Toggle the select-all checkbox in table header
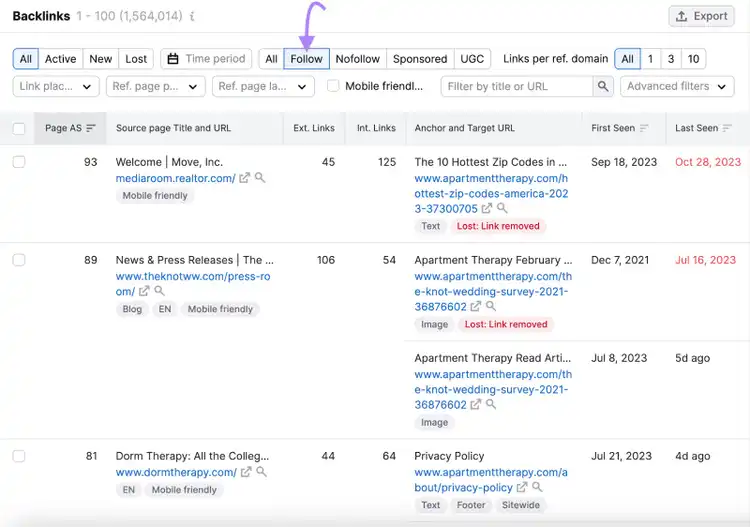Screen dimensions: 750x527 [x=19, y=128]
